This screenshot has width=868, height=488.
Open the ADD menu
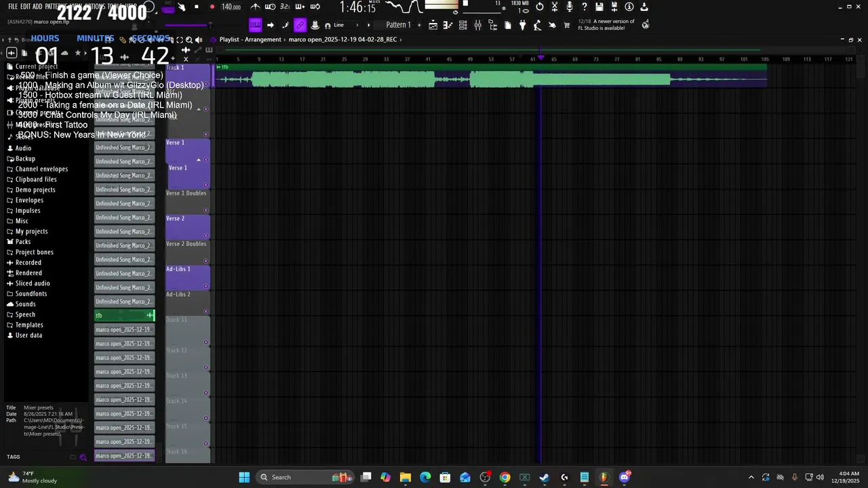tap(37, 7)
